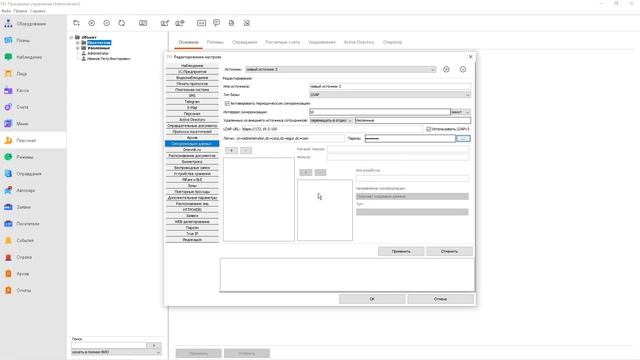640x360 pixels.
Task: Expand the Уволенные tree folder
Action: point(78,48)
